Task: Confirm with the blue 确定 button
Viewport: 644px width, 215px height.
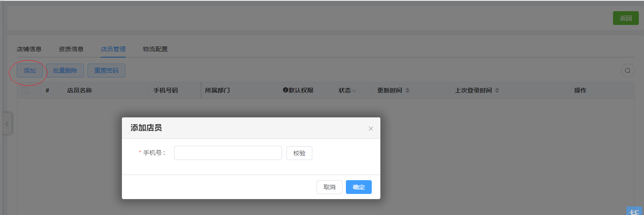Action: click(x=359, y=187)
